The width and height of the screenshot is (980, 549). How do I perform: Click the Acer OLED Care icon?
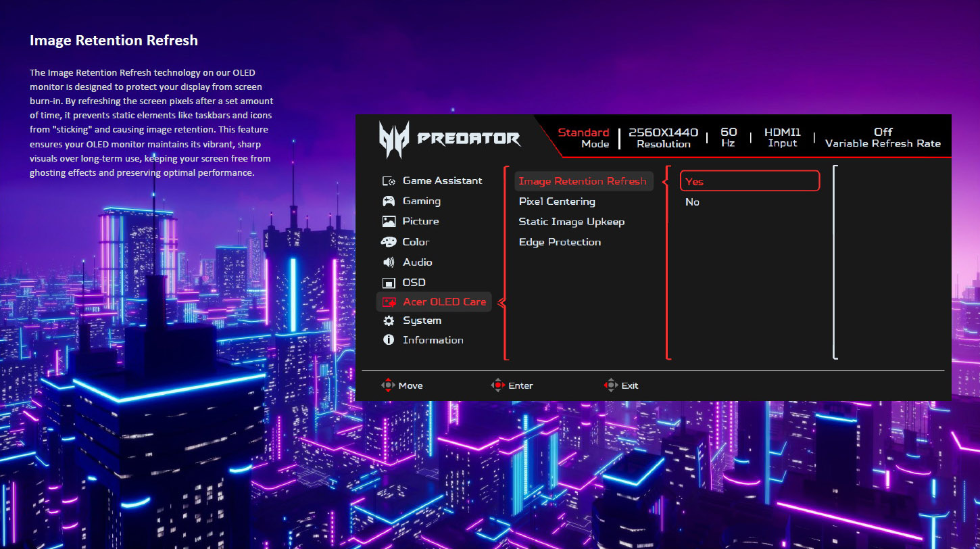click(389, 302)
